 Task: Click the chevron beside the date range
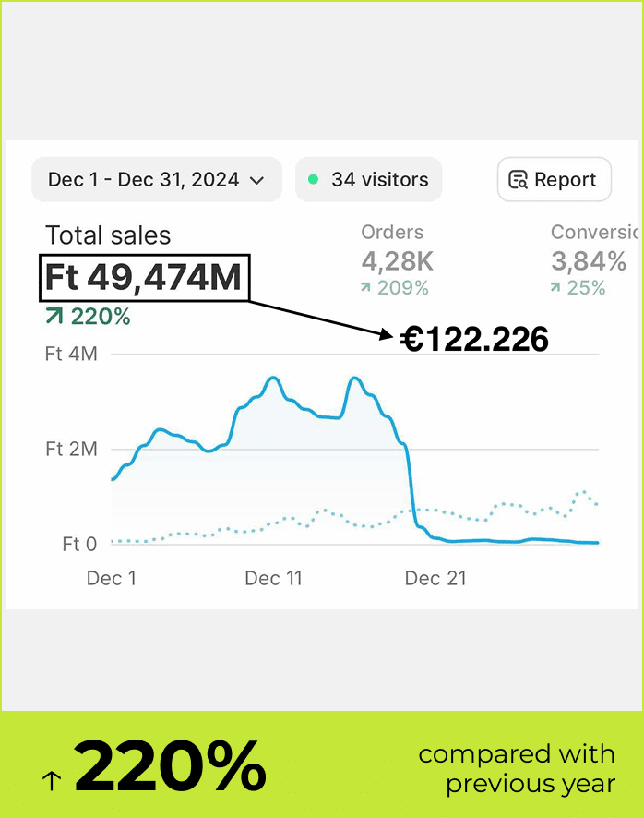tap(257, 180)
